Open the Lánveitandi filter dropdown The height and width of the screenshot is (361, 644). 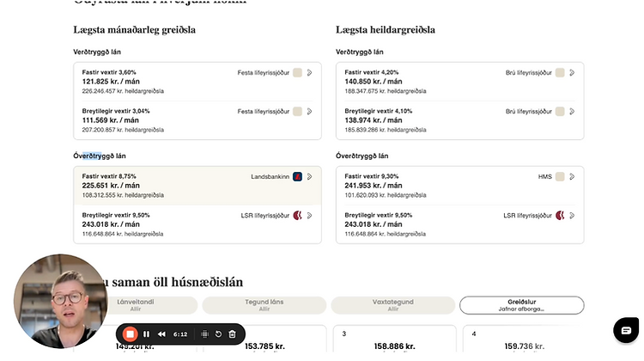(136, 305)
